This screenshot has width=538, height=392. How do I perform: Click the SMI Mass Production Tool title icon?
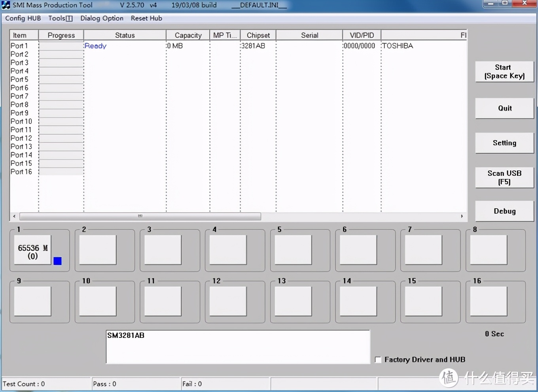point(6,5)
